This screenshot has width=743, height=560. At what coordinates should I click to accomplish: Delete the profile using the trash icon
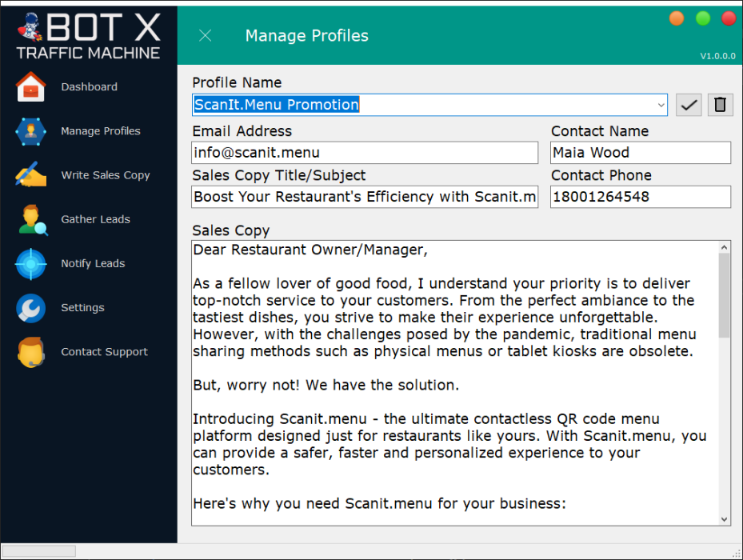[x=719, y=104]
